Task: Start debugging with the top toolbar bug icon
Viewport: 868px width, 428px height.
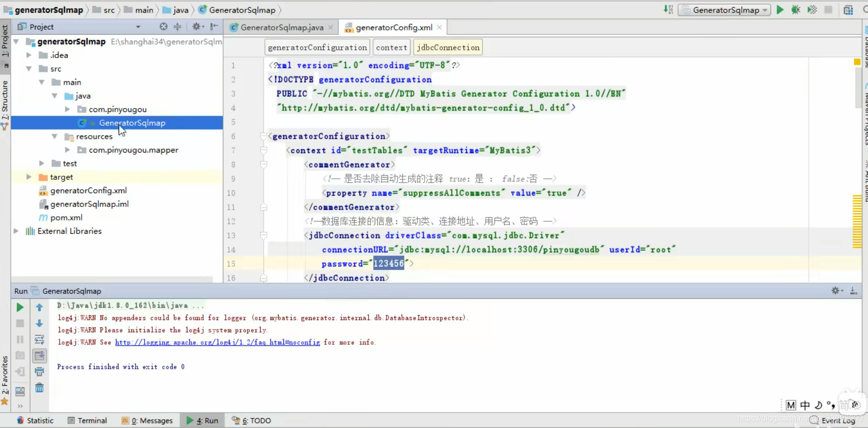Action: [796, 10]
